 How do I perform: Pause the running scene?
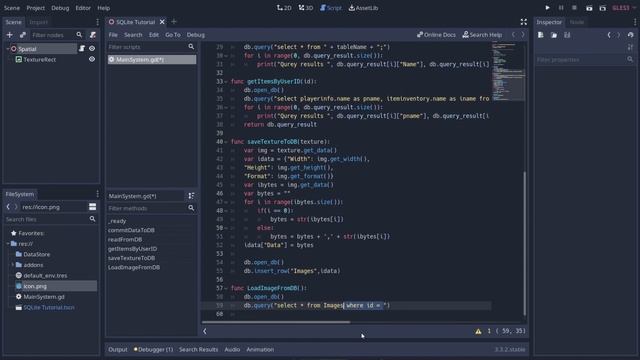pos(561,8)
